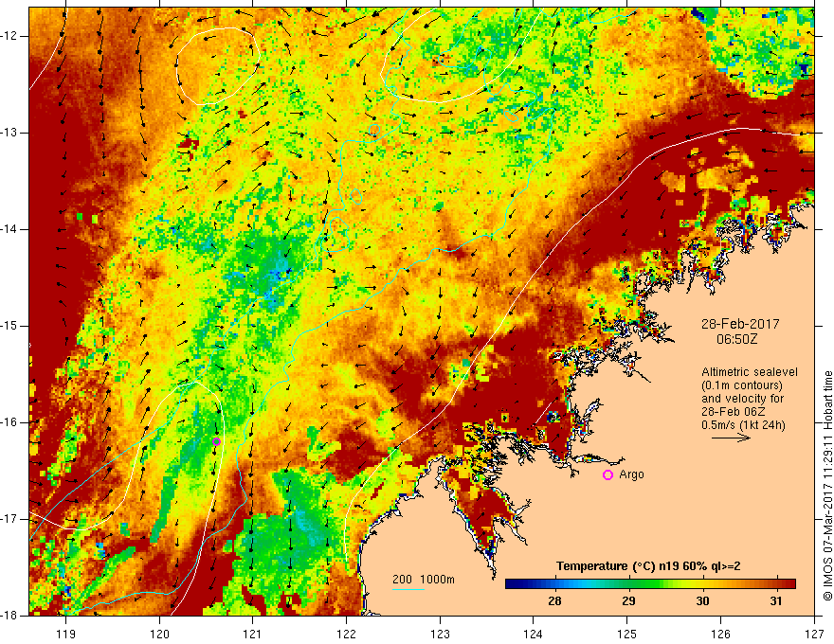Click the Temperature (°C) n19 title

648,566
